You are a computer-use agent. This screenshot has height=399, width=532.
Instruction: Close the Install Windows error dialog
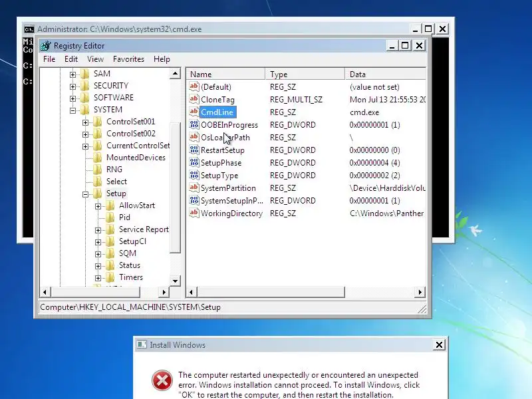[x=439, y=344]
